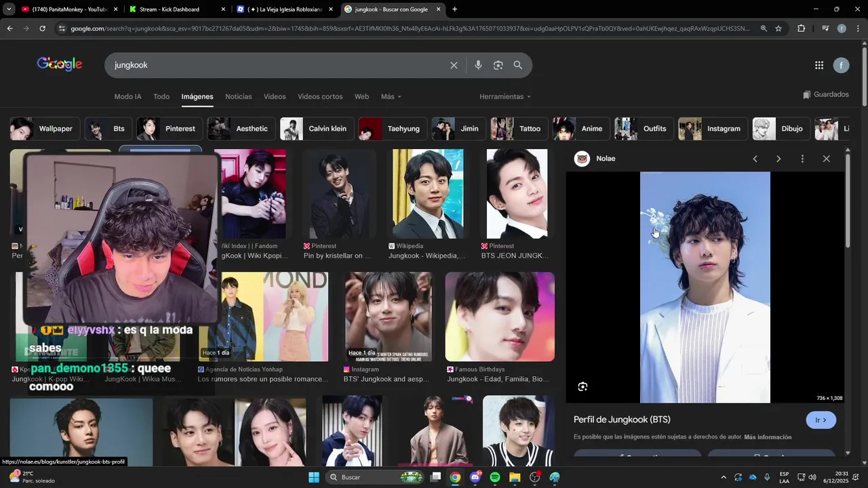Switch to the Stream - Kick Dashboard tab
This screenshot has width=868, height=488.
176,9
